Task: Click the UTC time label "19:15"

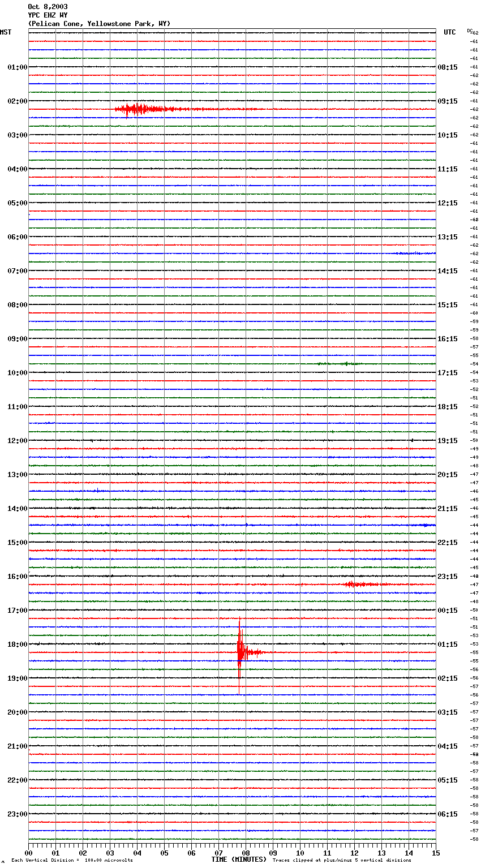Action: (448, 441)
